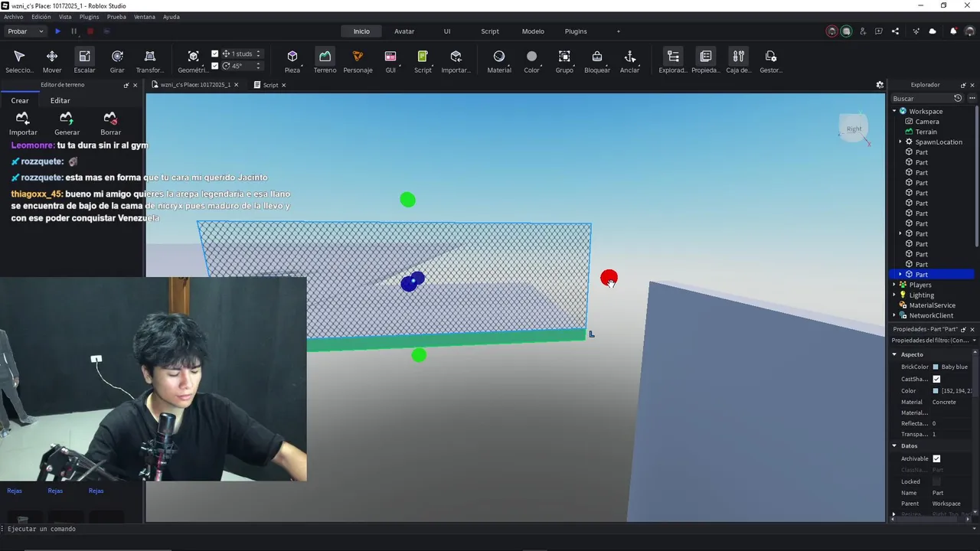
Task: Open viewport settings gear
Action: pos(880,85)
